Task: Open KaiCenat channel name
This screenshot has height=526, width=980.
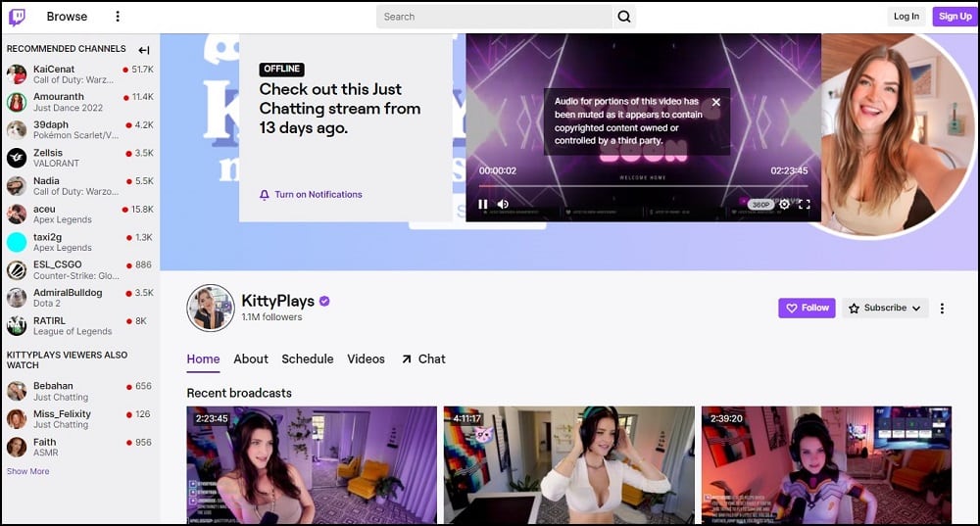Action: coord(54,70)
